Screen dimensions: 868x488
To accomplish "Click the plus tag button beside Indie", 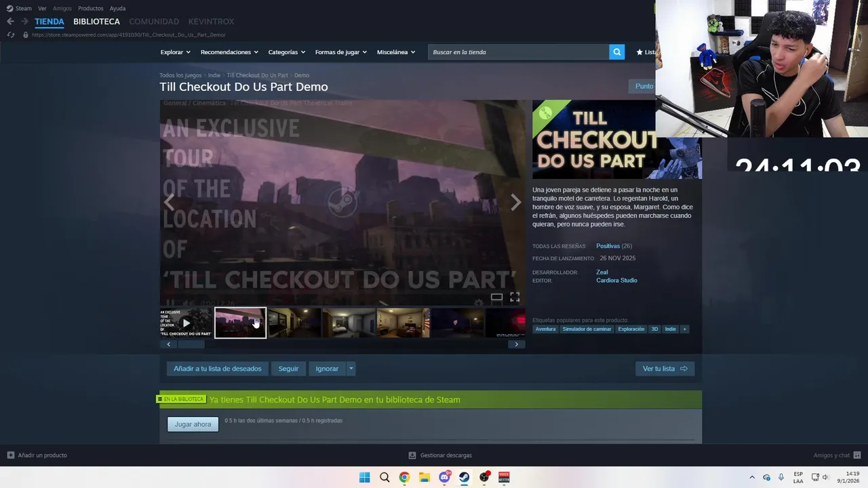I will [x=684, y=329].
